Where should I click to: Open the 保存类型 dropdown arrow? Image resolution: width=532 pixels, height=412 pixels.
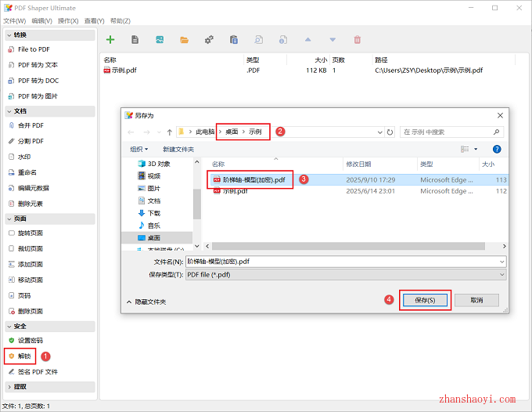tap(501, 274)
